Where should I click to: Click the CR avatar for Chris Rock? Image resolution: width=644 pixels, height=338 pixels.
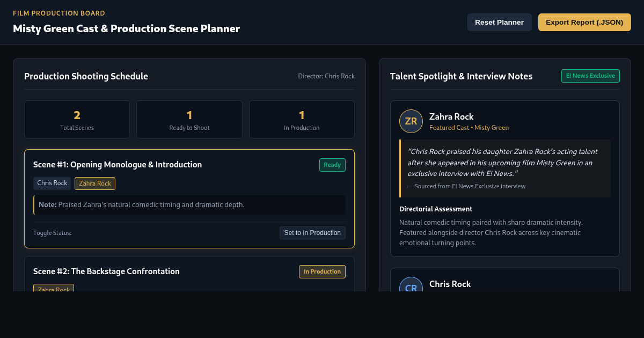[411, 284]
